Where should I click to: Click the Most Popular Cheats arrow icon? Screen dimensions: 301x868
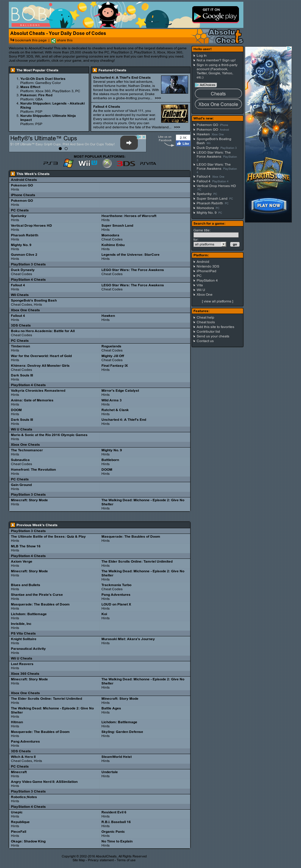pos(12,70)
